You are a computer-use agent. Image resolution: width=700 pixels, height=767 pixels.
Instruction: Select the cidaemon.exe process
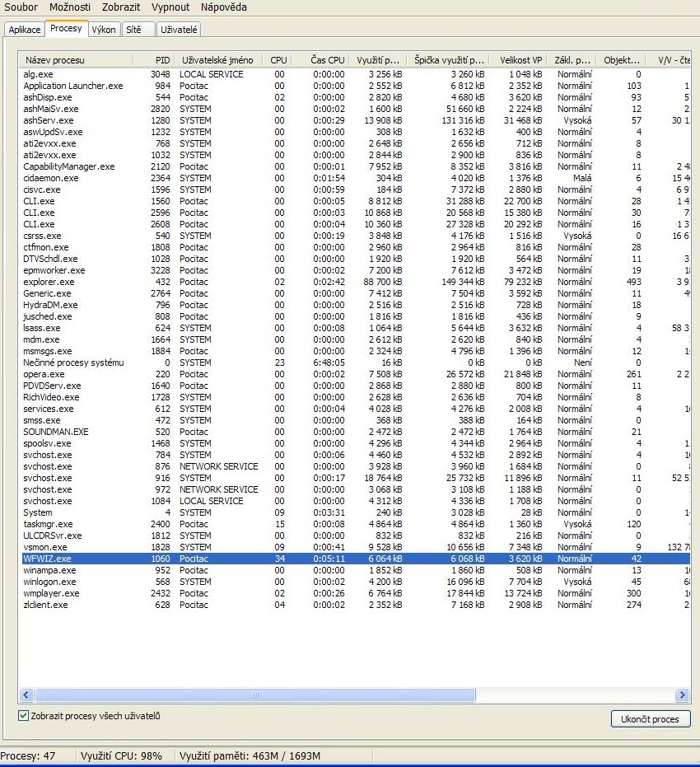pyautogui.click(x=356, y=178)
